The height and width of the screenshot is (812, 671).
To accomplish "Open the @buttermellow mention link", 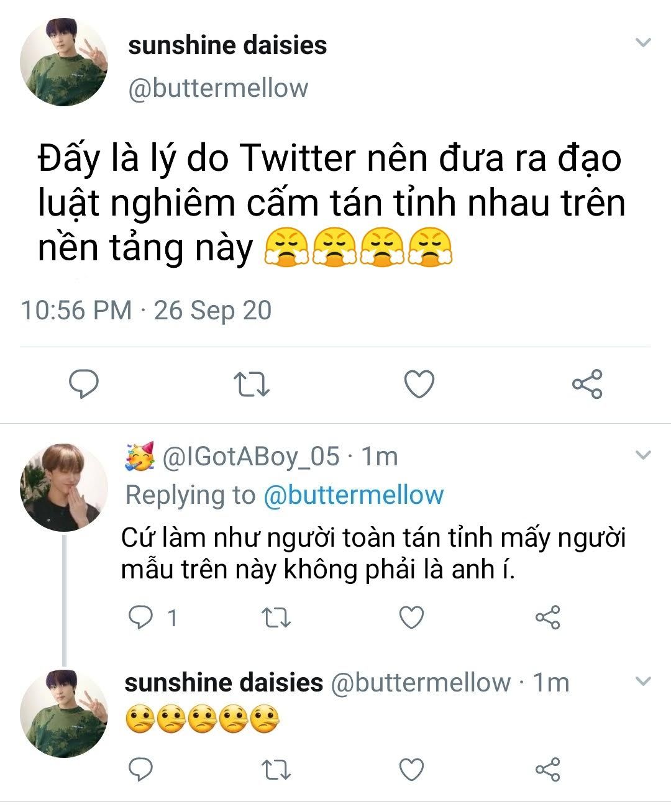I will coord(354,495).
